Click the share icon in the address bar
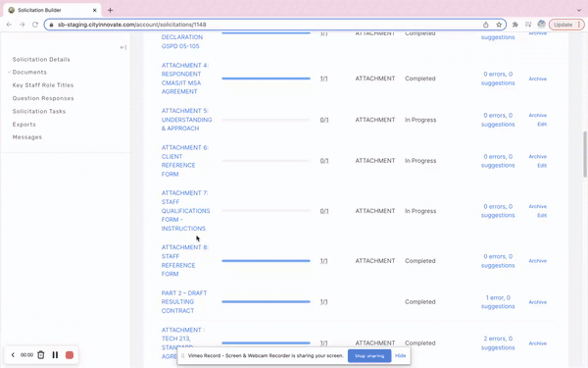This screenshot has height=368, width=588. [486, 25]
